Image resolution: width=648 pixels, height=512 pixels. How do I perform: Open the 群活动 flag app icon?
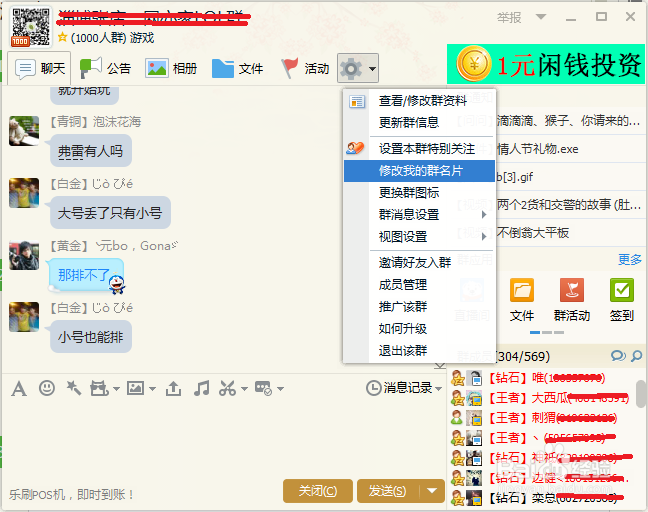pos(572,290)
